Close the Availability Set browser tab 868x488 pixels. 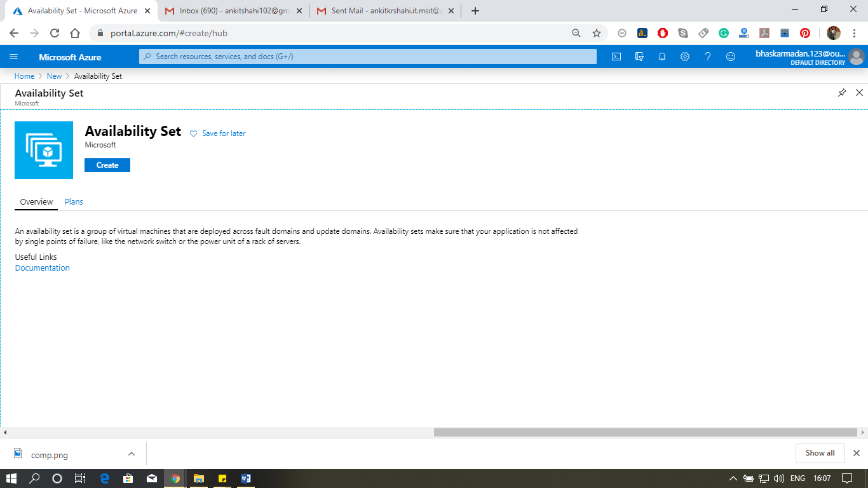click(147, 11)
